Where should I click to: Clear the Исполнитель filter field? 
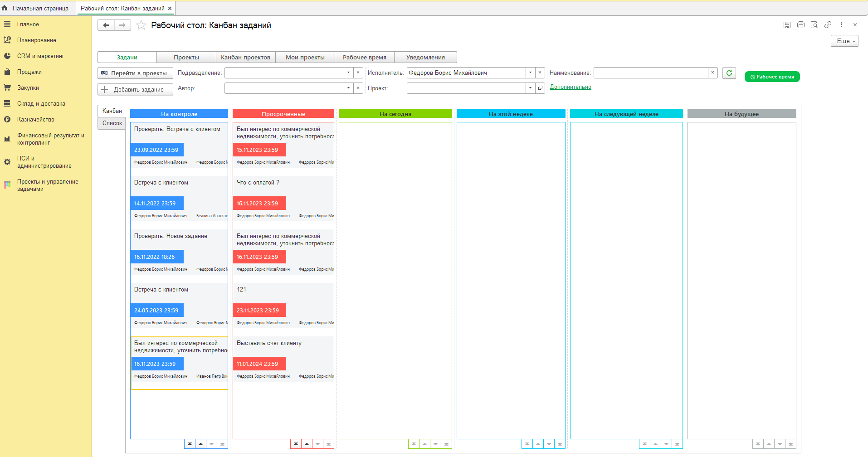click(x=540, y=73)
